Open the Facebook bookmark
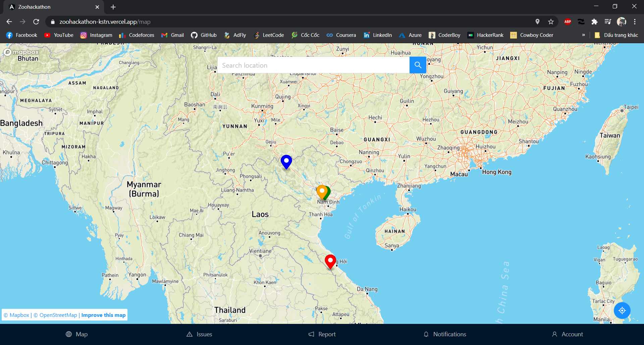644x345 pixels. (x=22, y=35)
